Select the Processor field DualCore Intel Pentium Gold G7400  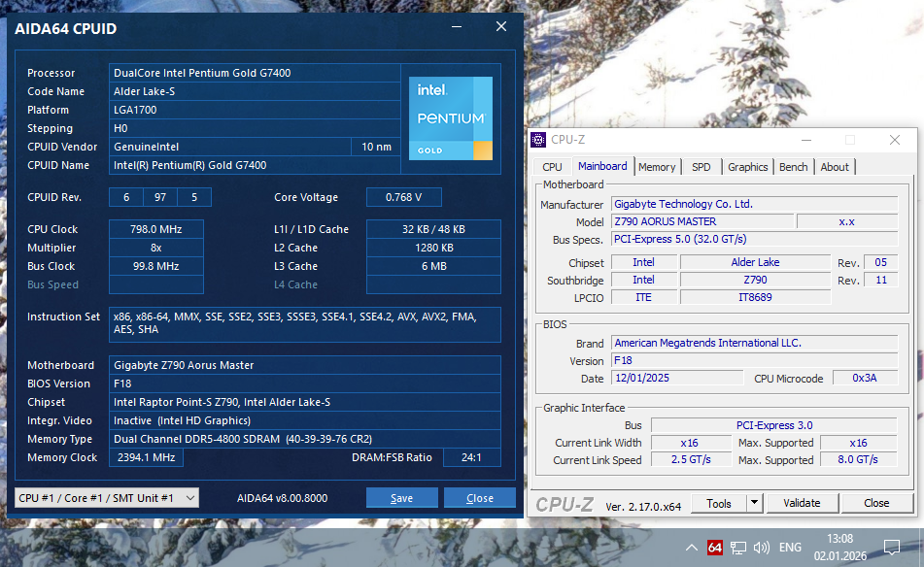255,73
